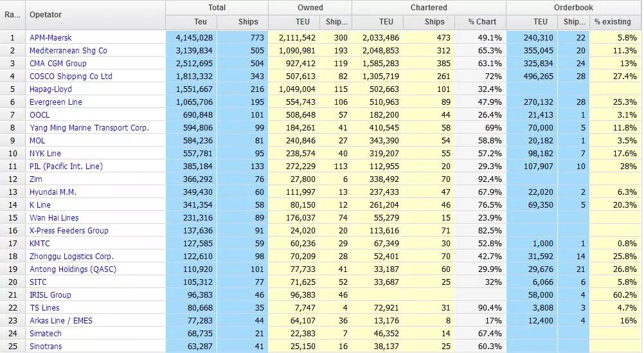The image size is (644, 353).
Task: Open the CMA CGM Group link
Action: (x=58, y=63)
